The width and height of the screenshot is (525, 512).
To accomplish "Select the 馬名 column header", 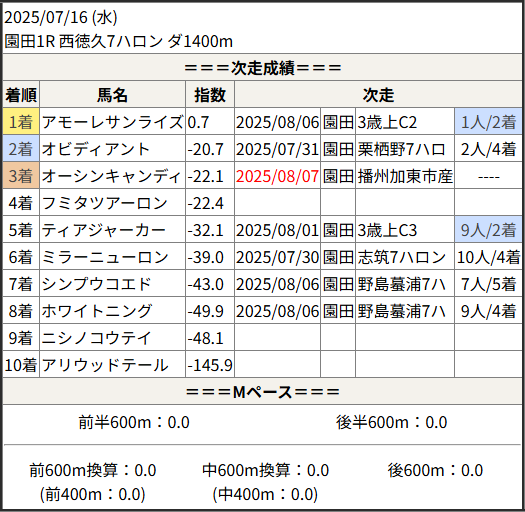I will 112,95.
